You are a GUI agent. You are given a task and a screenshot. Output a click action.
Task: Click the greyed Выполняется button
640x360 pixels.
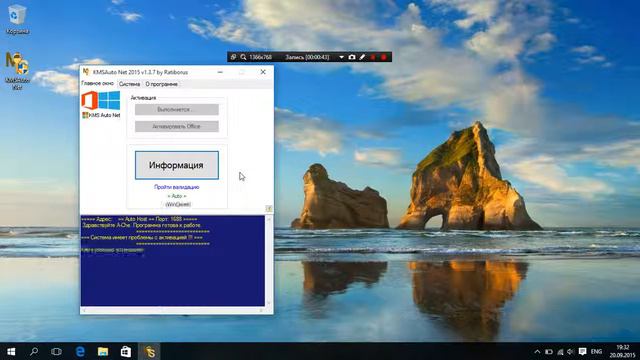pos(177,109)
